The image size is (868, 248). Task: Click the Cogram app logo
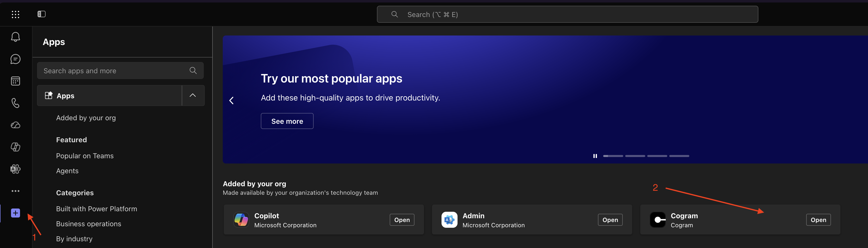[658, 220]
